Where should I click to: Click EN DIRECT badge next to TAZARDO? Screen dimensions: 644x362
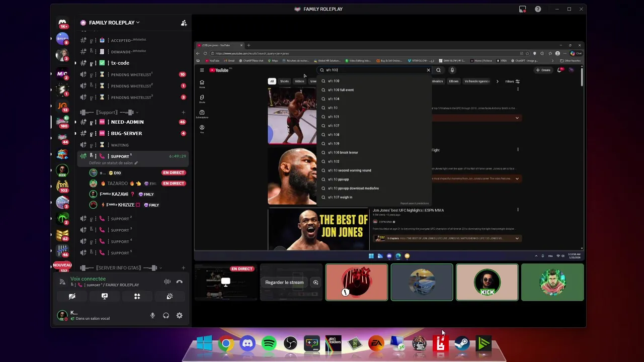174,184
